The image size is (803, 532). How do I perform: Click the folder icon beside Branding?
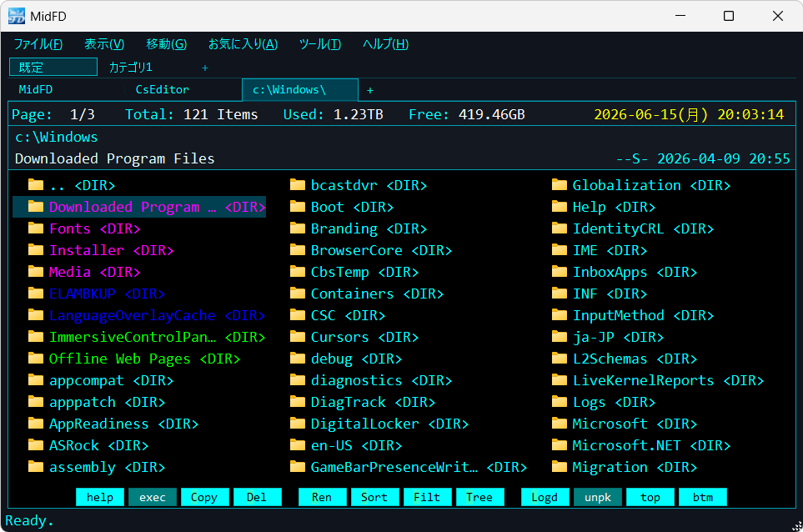pyautogui.click(x=298, y=228)
